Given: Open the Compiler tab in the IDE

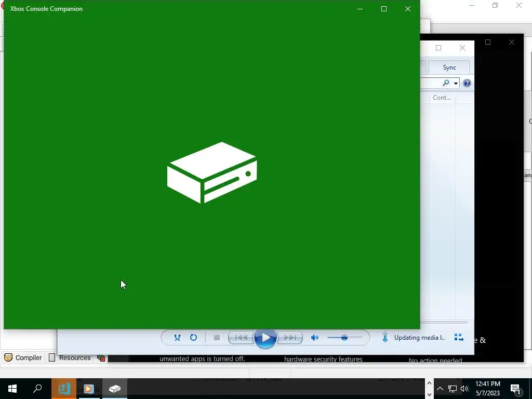Looking at the screenshot, I should click(23, 357).
